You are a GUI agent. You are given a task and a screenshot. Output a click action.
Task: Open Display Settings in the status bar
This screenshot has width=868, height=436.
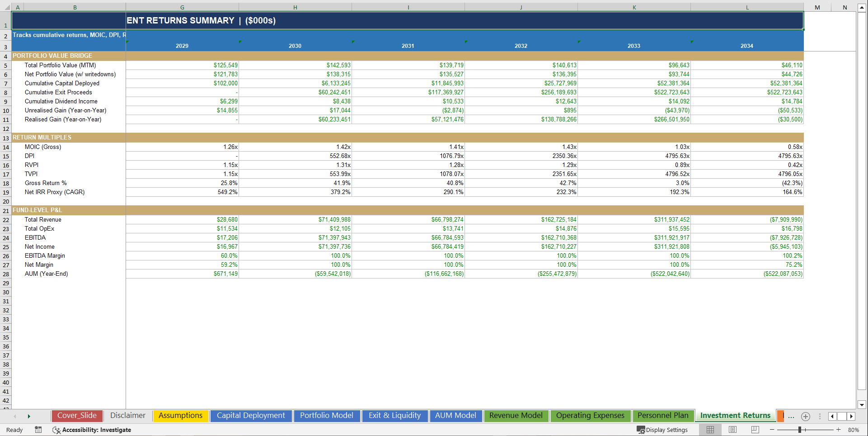662,430
